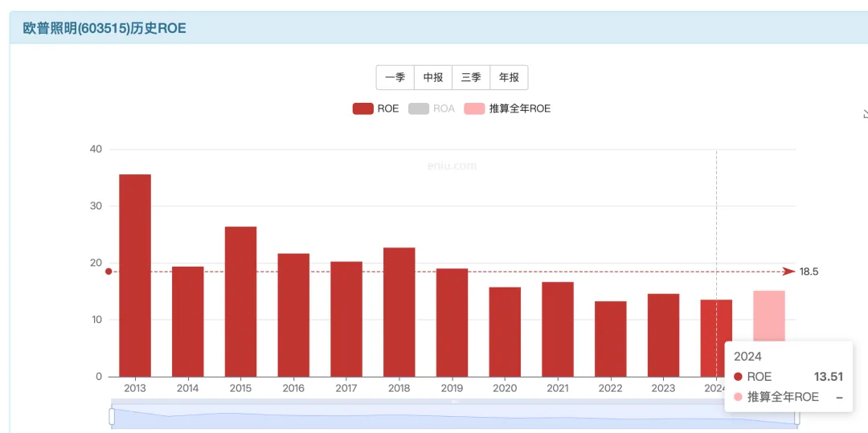The width and height of the screenshot is (868, 433).
Task: Click the 2018 x-axis label
Action: [x=399, y=388]
